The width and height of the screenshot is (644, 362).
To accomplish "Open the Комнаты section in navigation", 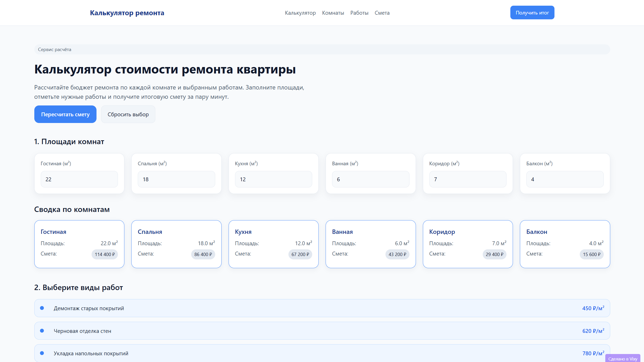I will point(333,13).
